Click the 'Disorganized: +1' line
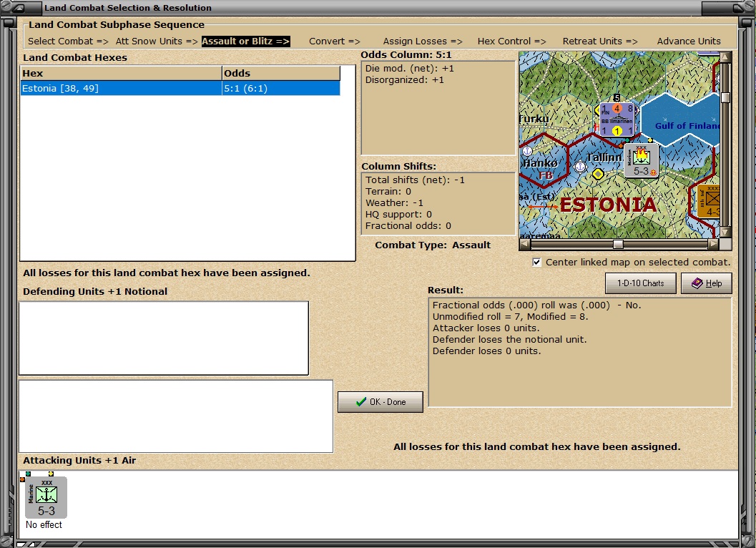The image size is (756, 548). point(405,80)
